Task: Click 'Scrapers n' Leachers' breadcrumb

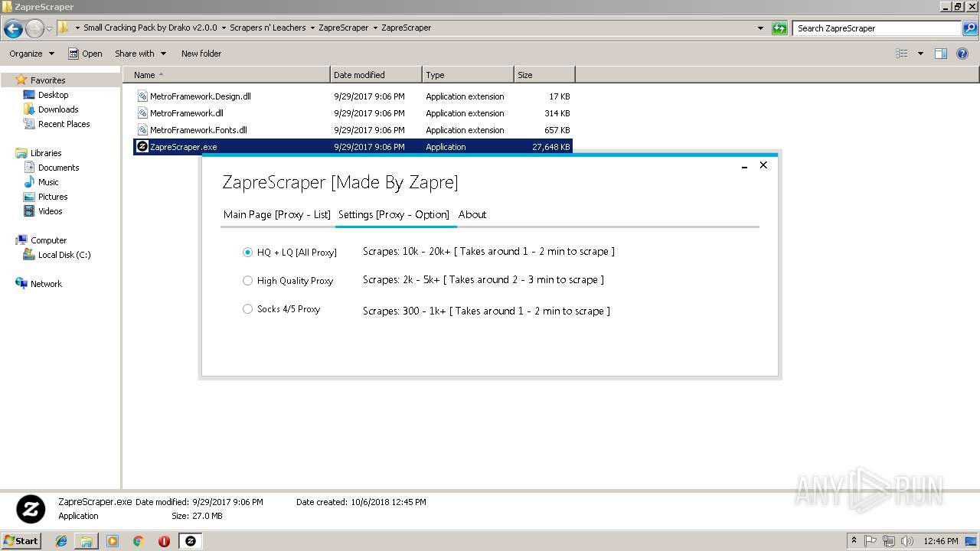Action: 268,28
